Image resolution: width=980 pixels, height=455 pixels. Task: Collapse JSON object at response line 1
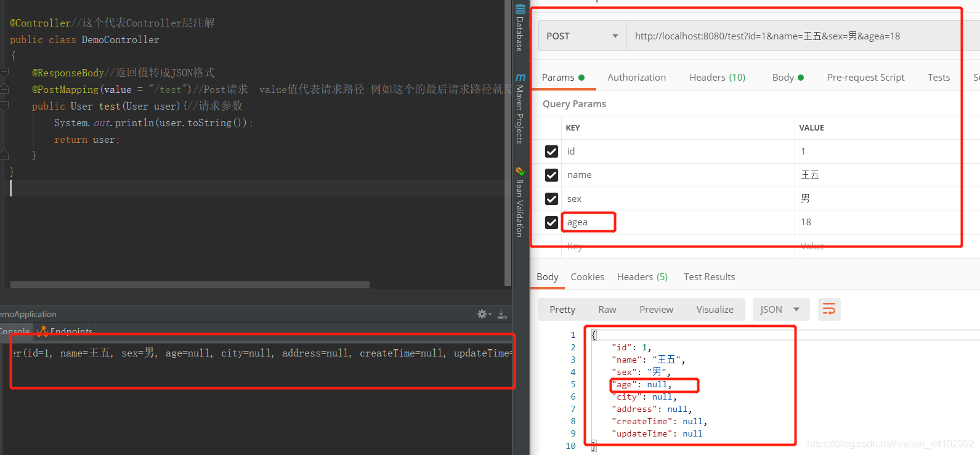pos(594,335)
